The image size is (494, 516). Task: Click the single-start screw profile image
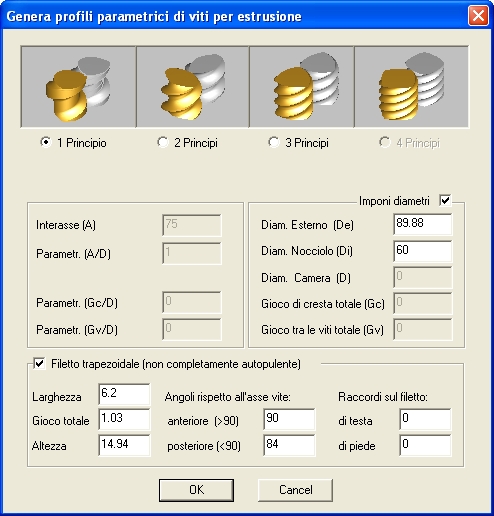coord(78,87)
